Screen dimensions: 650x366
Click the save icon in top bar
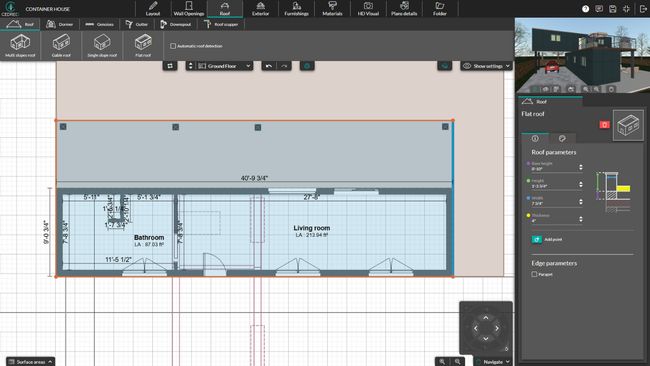click(x=613, y=9)
